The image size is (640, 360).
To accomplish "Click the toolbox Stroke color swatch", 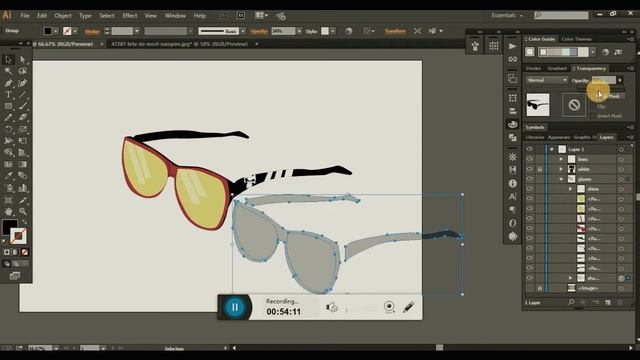I will tap(18, 236).
